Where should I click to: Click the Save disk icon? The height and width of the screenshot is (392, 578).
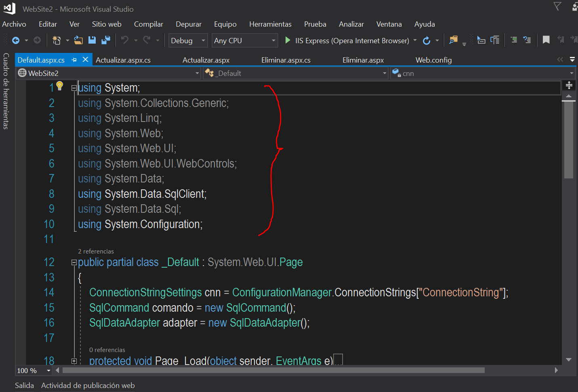92,40
